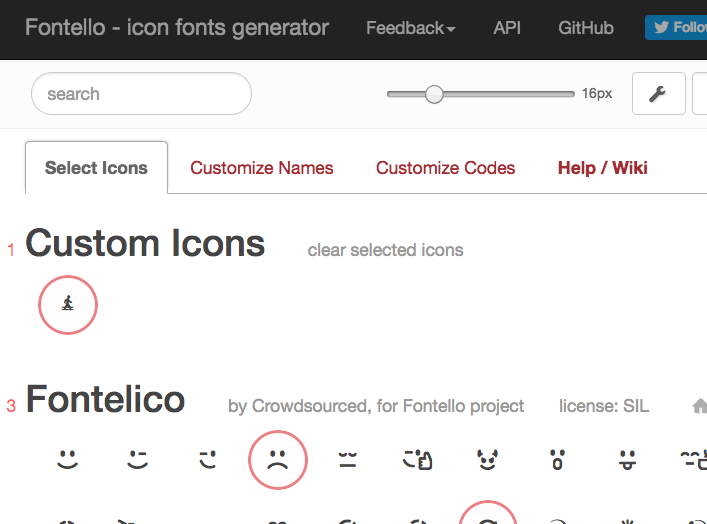The height and width of the screenshot is (524, 707).
Task: Deselect the custom skating figure icon
Action: [68, 304]
